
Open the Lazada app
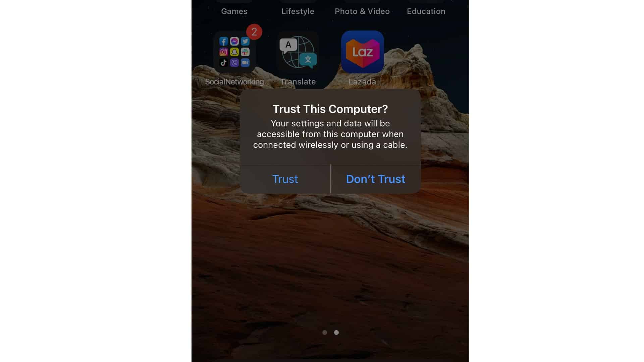click(362, 52)
